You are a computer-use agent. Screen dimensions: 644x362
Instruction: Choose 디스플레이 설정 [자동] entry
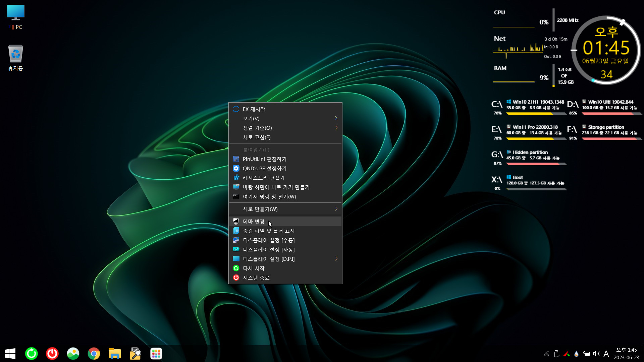[x=285, y=249]
